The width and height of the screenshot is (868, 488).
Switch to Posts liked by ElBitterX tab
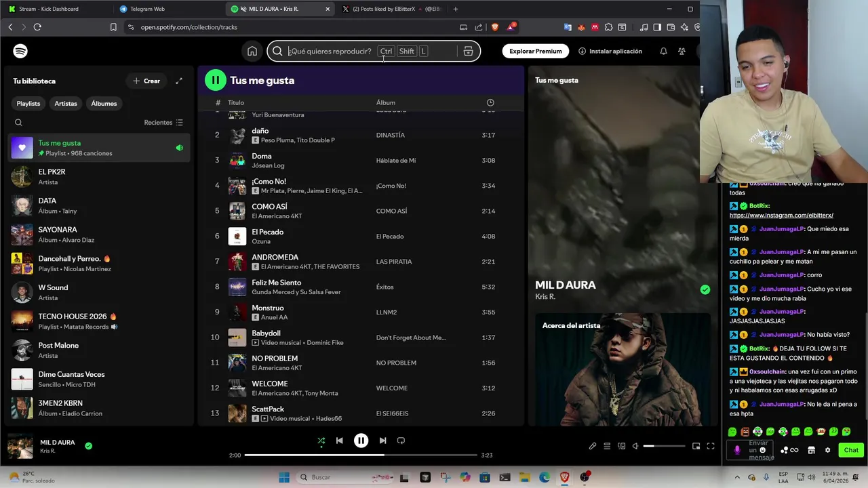click(392, 9)
